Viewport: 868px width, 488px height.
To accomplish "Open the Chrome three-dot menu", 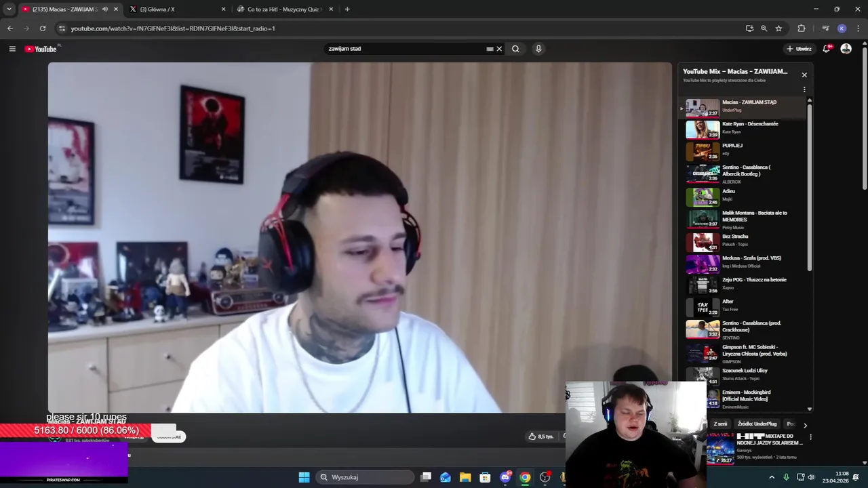I will (858, 28).
